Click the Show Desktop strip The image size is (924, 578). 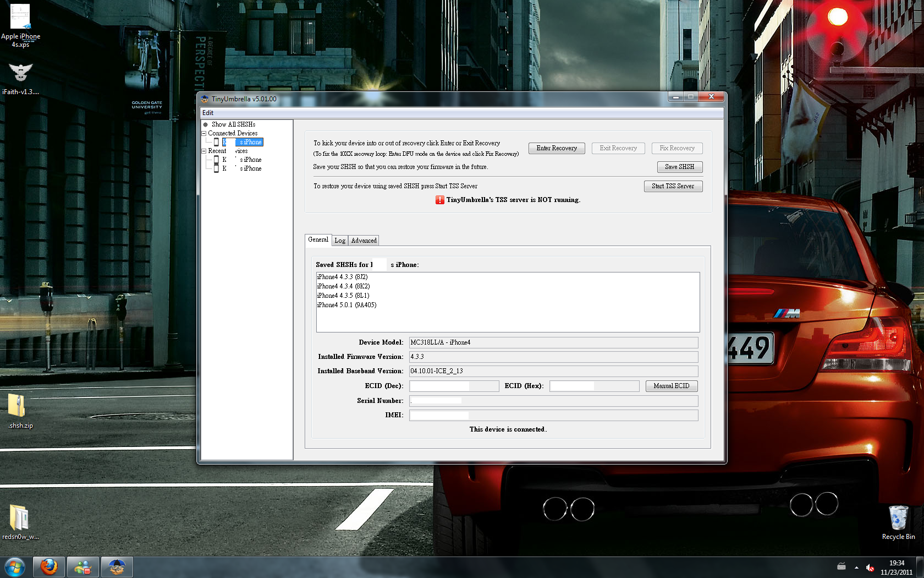click(920, 567)
